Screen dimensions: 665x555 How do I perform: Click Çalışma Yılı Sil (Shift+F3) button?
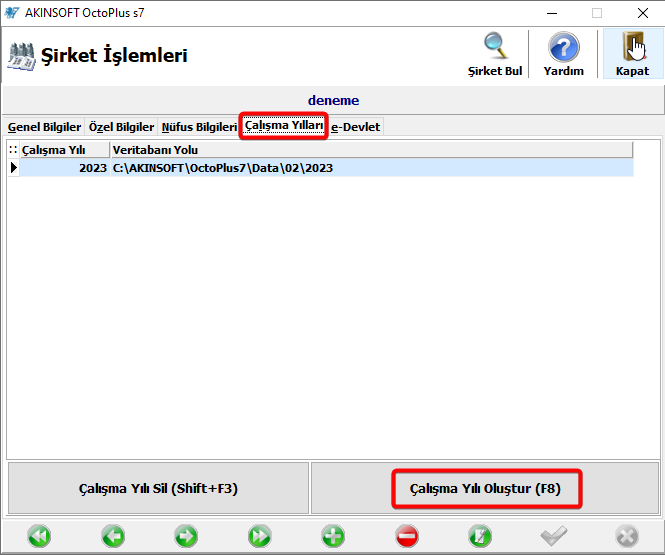(x=158, y=488)
